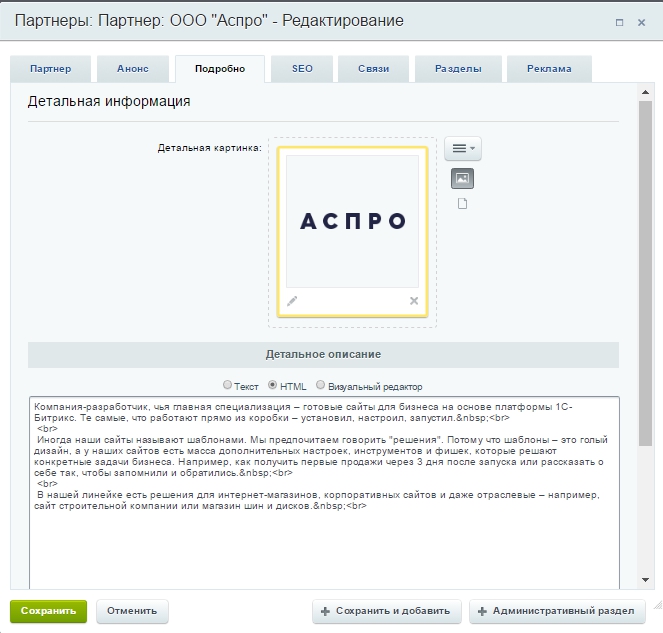
Task: Click the Отменить button
Action: [x=132, y=611]
